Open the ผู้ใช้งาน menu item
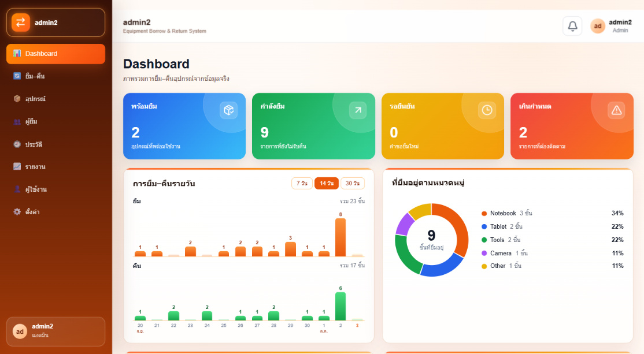Image resolution: width=644 pixels, height=354 pixels. [56, 189]
